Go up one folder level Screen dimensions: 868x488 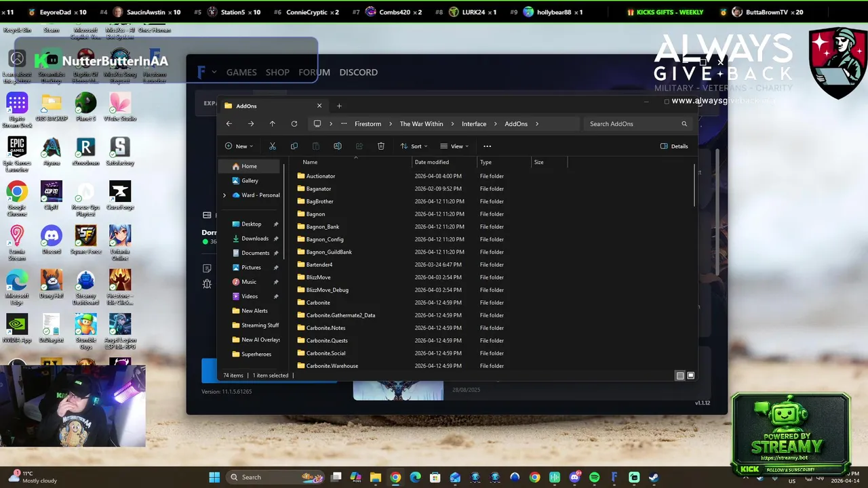[x=273, y=124]
